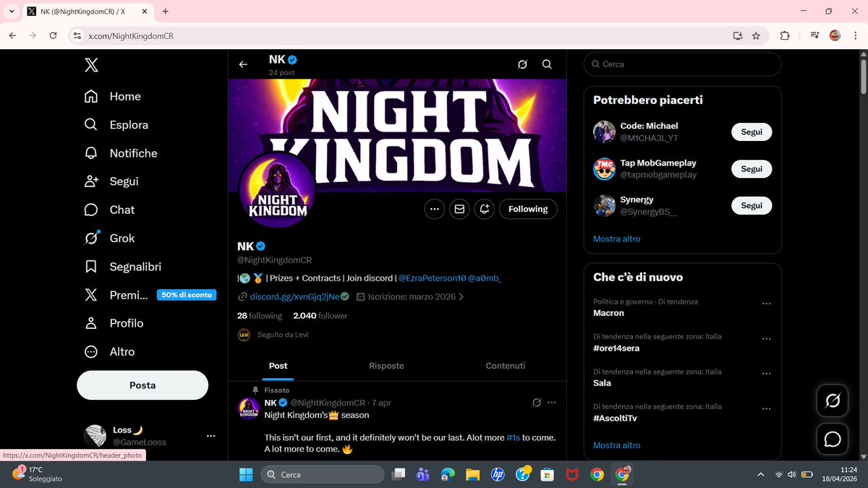Open Segui people page in sidebar
The image size is (868, 488).
[x=111, y=181]
